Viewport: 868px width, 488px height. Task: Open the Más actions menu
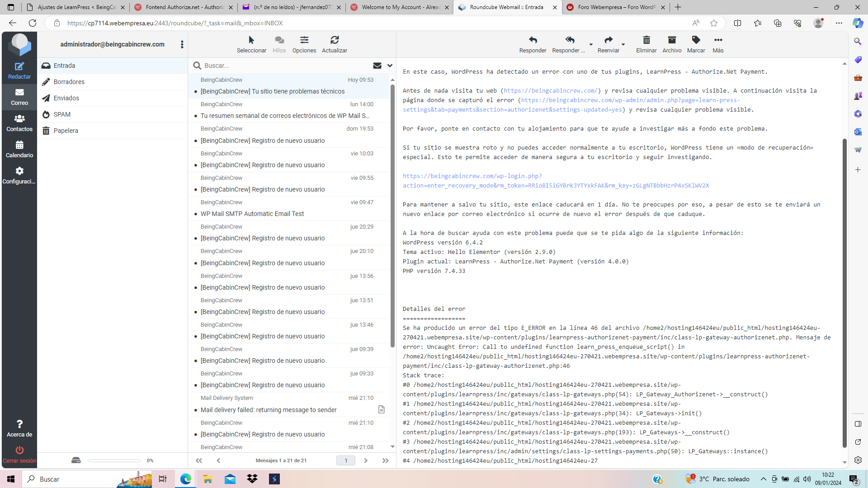[x=718, y=44]
